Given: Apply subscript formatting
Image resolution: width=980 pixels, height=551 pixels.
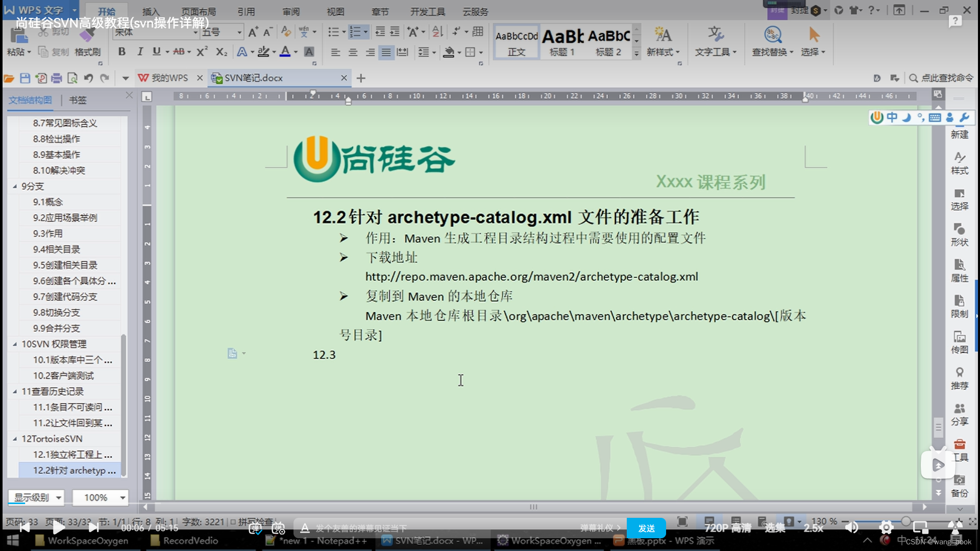Looking at the screenshot, I should coord(221,52).
